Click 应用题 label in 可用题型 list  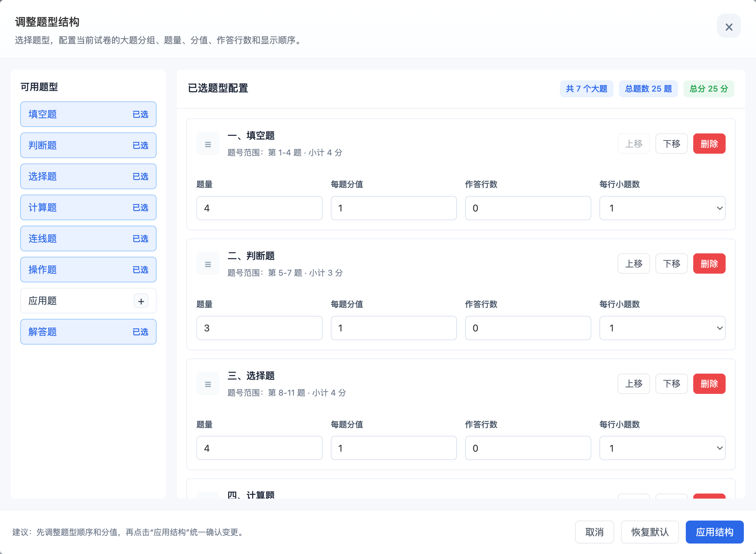click(43, 301)
